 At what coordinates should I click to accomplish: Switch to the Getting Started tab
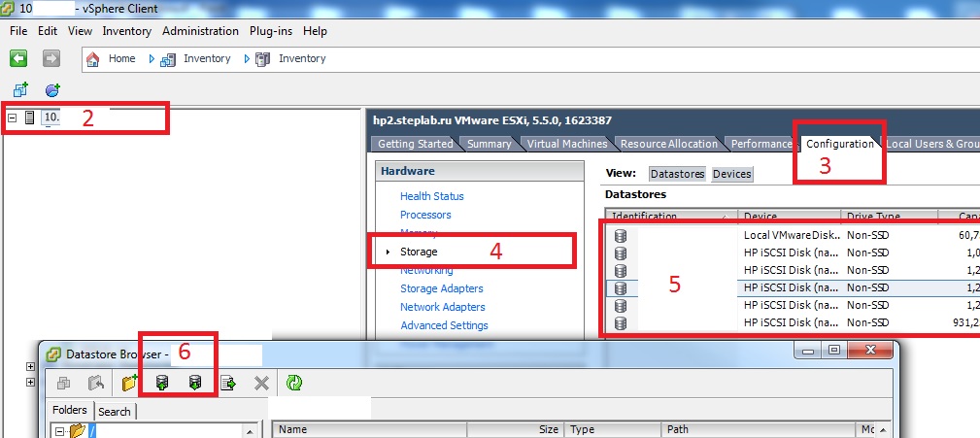pyautogui.click(x=415, y=144)
